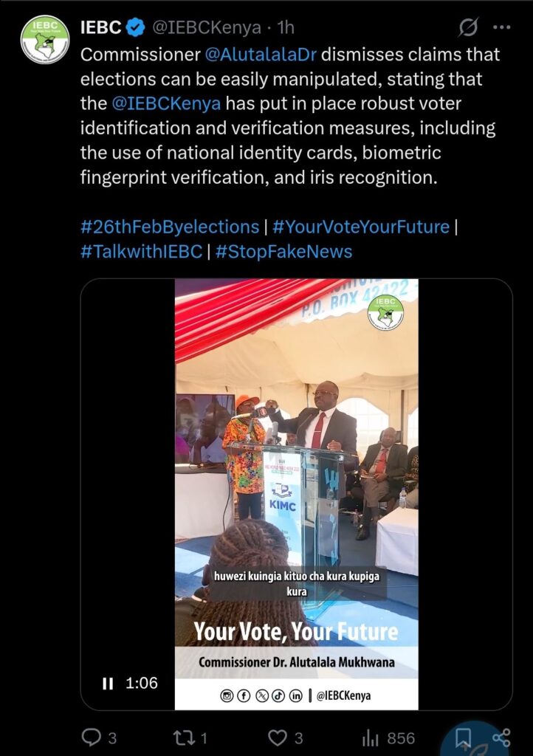This screenshot has width=533, height=756.
Task: Open the #YourVoteYourFuture hashtag
Action: pos(361,227)
